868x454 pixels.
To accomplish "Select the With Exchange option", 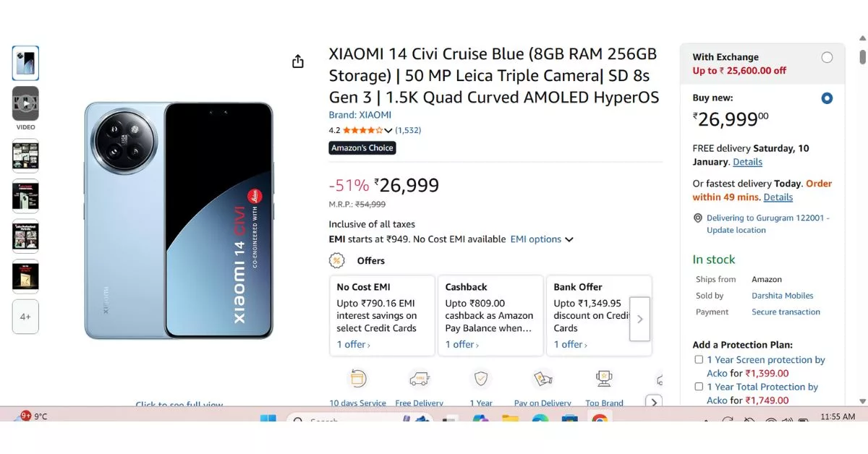I will tap(827, 57).
